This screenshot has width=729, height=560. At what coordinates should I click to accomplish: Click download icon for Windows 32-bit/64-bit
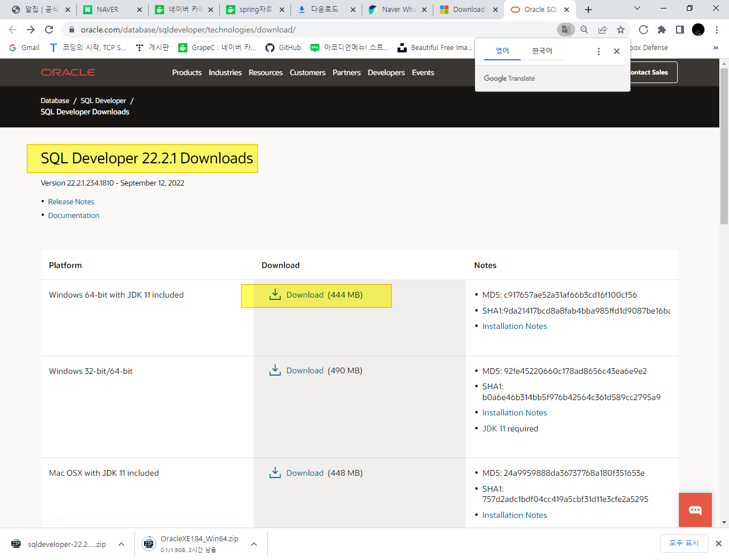coord(275,370)
